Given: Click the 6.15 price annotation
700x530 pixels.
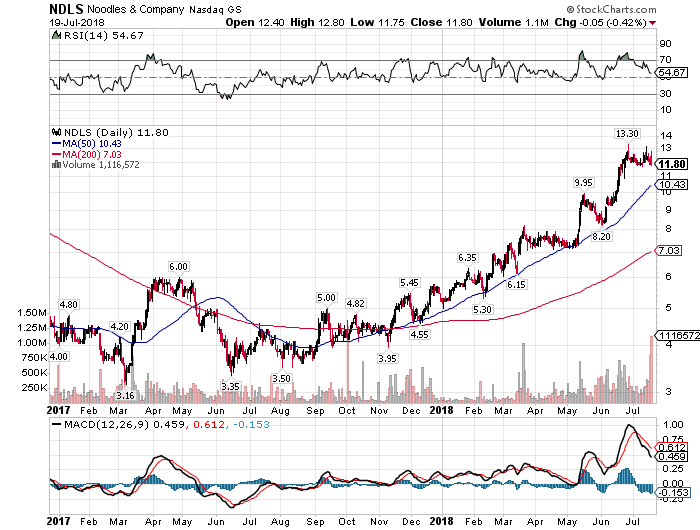Looking at the screenshot, I should 516,284.
